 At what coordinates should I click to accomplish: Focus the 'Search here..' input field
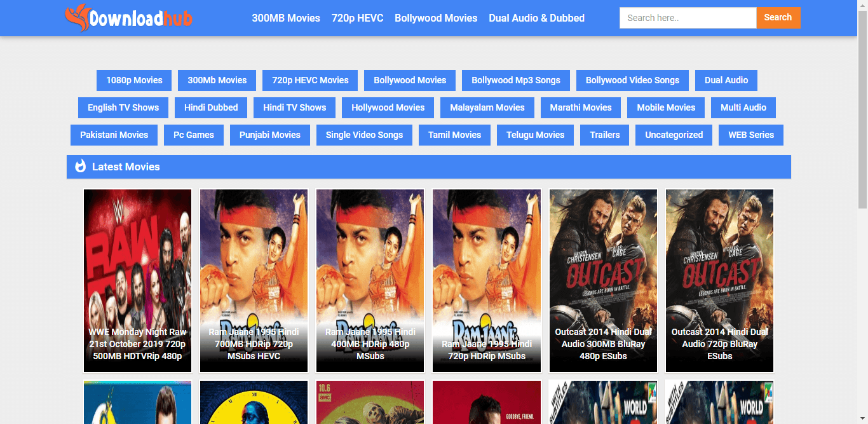[688, 18]
